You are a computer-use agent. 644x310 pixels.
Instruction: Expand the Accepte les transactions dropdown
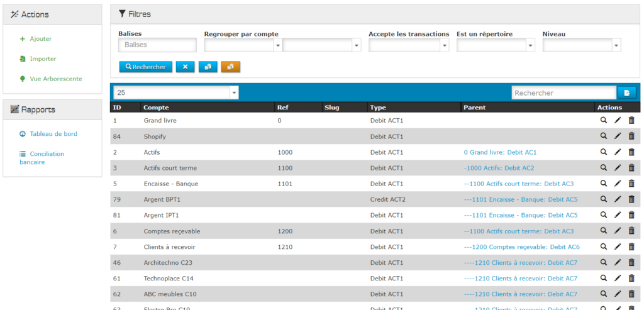pos(409,45)
